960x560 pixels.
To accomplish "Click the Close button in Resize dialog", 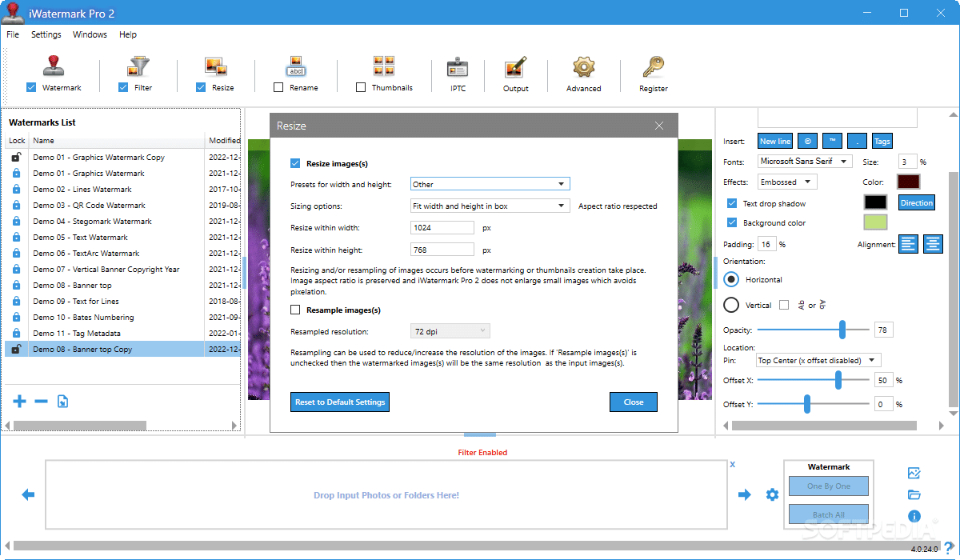I will tap(634, 402).
